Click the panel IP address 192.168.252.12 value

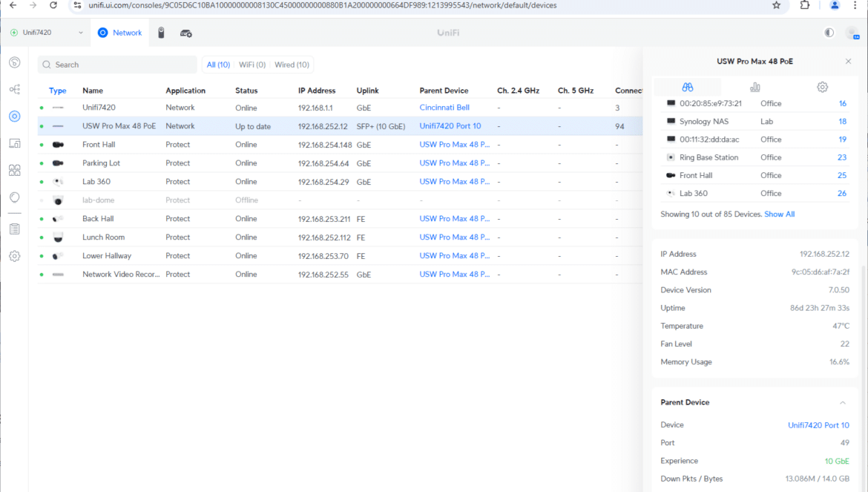coord(824,255)
